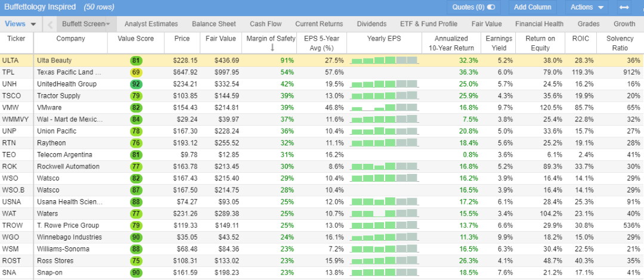
Task: Click the Buffettology Inspired screen title
Action: click(x=40, y=7)
